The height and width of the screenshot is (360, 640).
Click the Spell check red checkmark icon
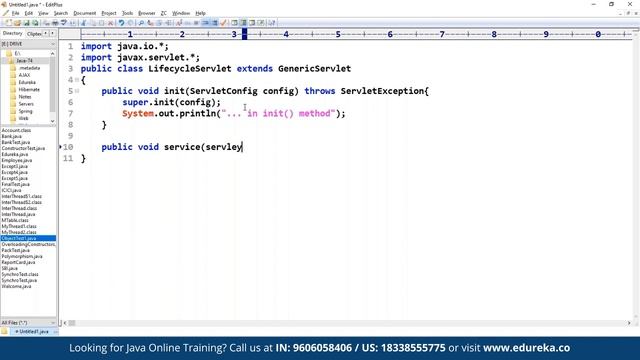click(x=223, y=23)
